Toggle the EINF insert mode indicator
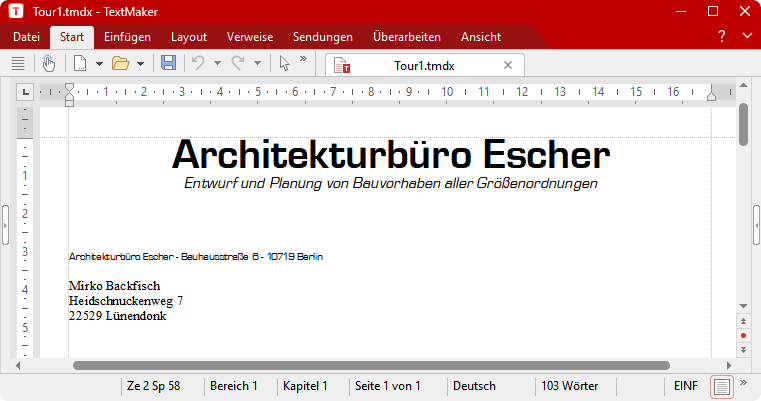 [686, 385]
